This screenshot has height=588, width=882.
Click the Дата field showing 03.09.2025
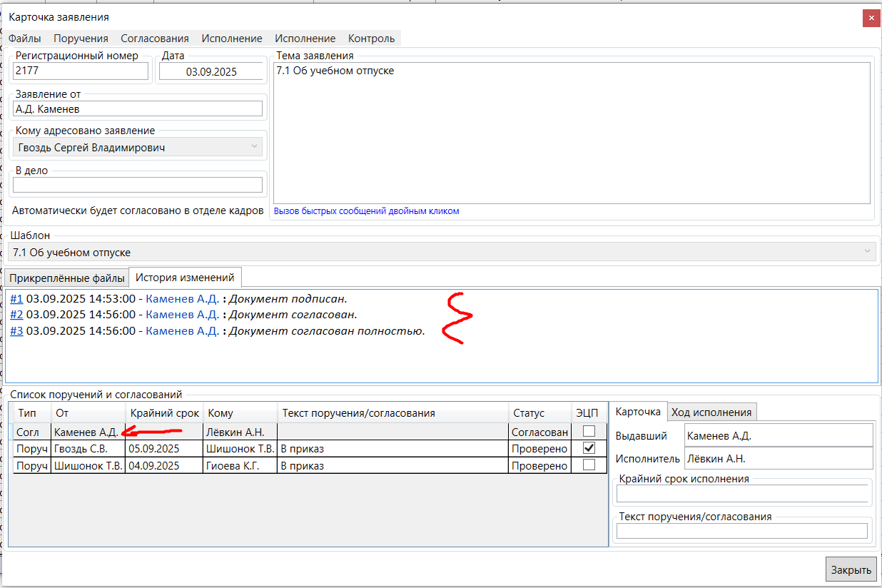[211, 71]
